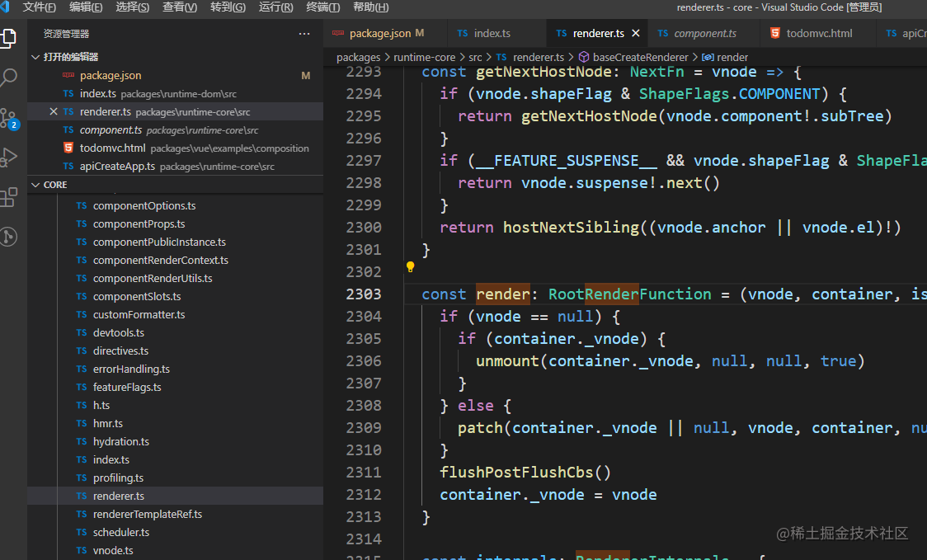Click the render symbol breadcrumb

point(732,58)
